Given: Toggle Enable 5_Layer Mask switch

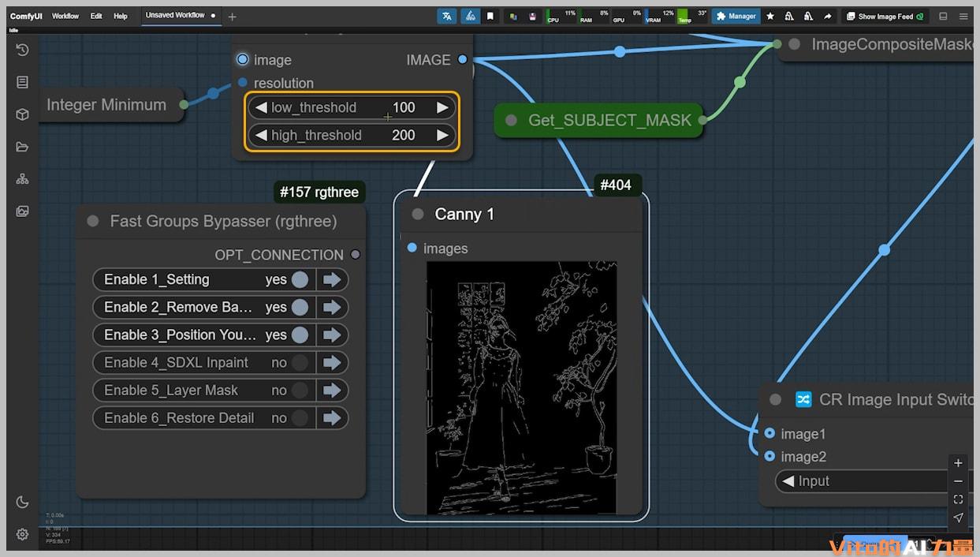Looking at the screenshot, I should click(x=300, y=390).
